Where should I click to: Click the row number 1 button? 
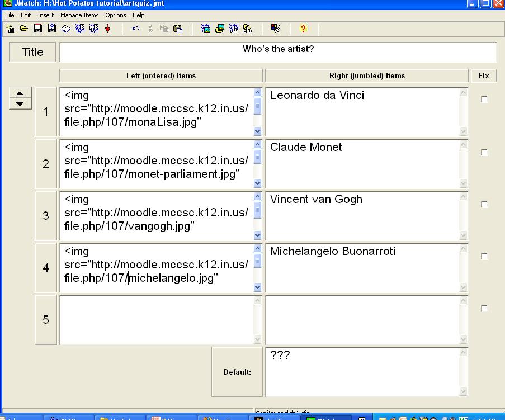46,111
